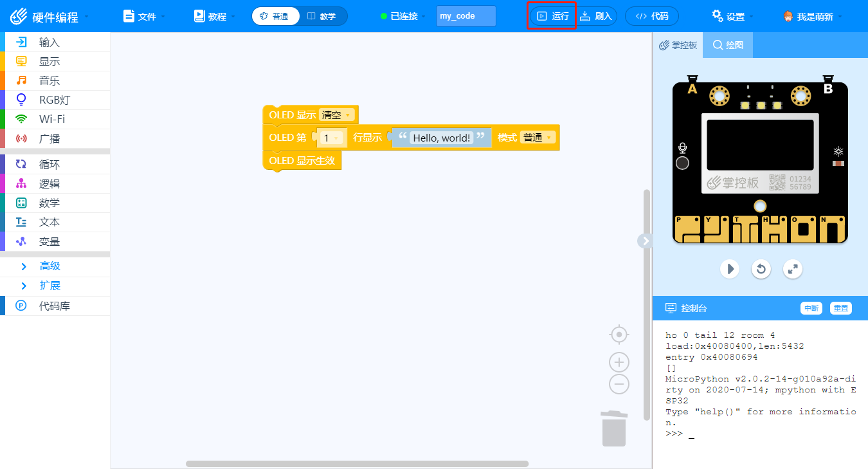
Task: Click the trash can in the workspace
Action: 614,428
